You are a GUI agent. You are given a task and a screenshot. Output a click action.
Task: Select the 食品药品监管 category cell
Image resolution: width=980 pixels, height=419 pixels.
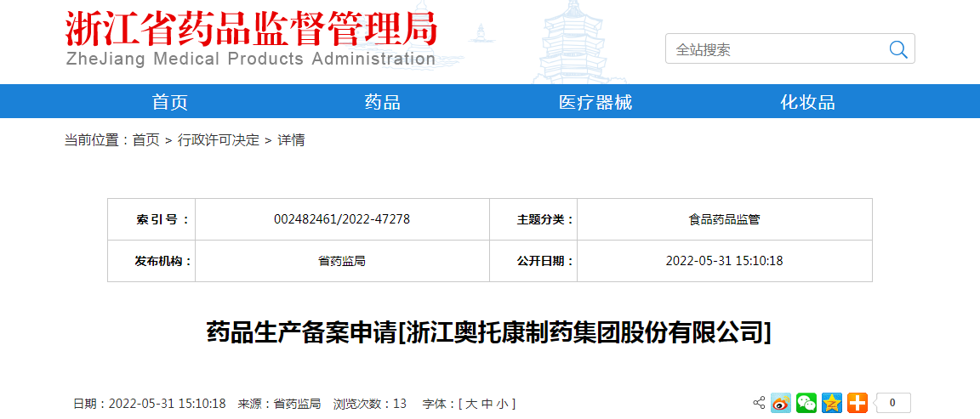[x=725, y=219]
